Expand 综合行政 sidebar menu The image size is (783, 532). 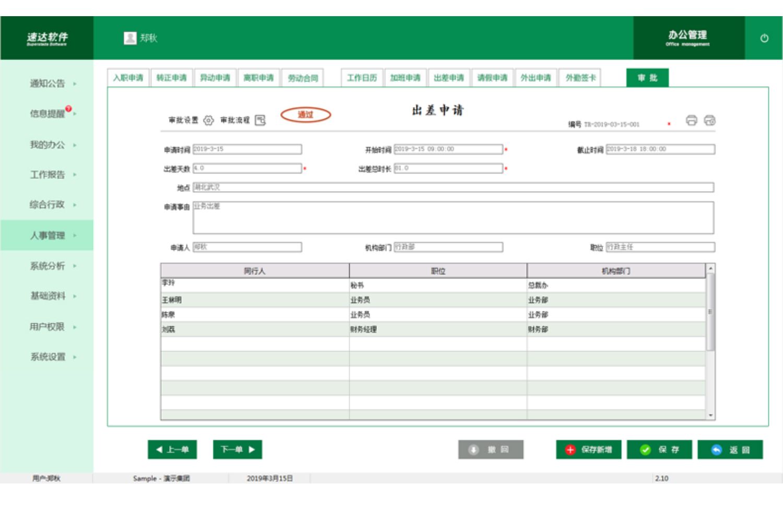click(x=47, y=204)
